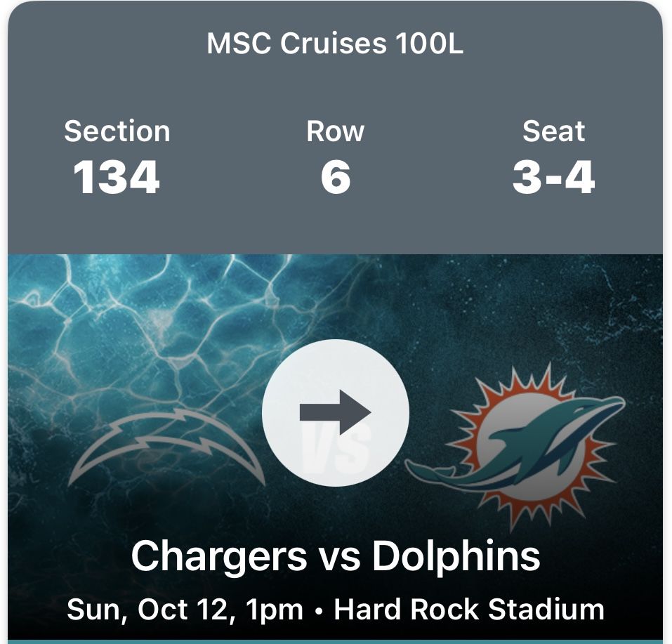This screenshot has width=672, height=644.
Task: Select the Row label
Action: (x=335, y=131)
